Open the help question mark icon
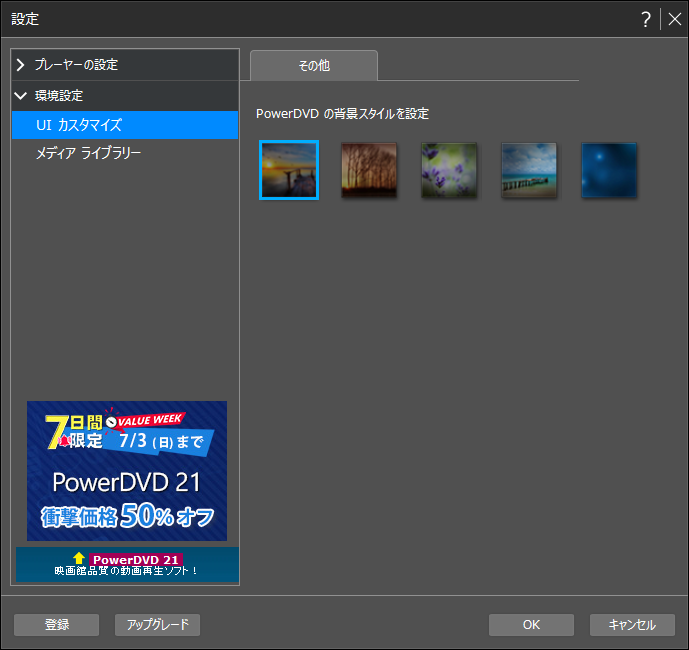689x650 pixels. 645,19
